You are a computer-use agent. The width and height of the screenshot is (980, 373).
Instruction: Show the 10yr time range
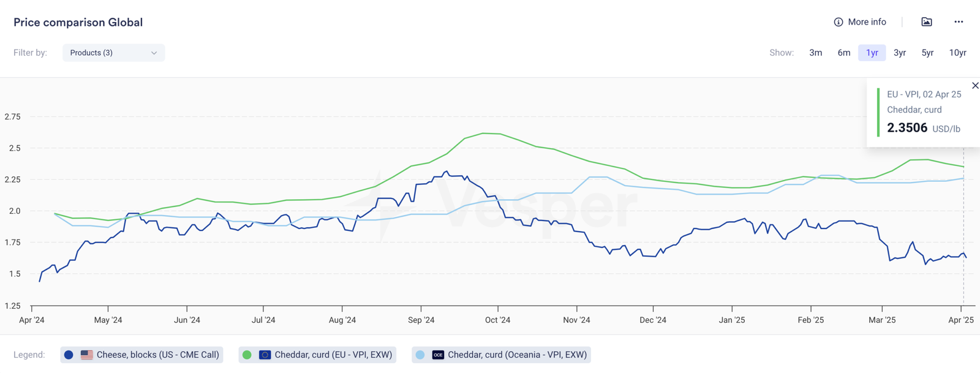pos(957,53)
